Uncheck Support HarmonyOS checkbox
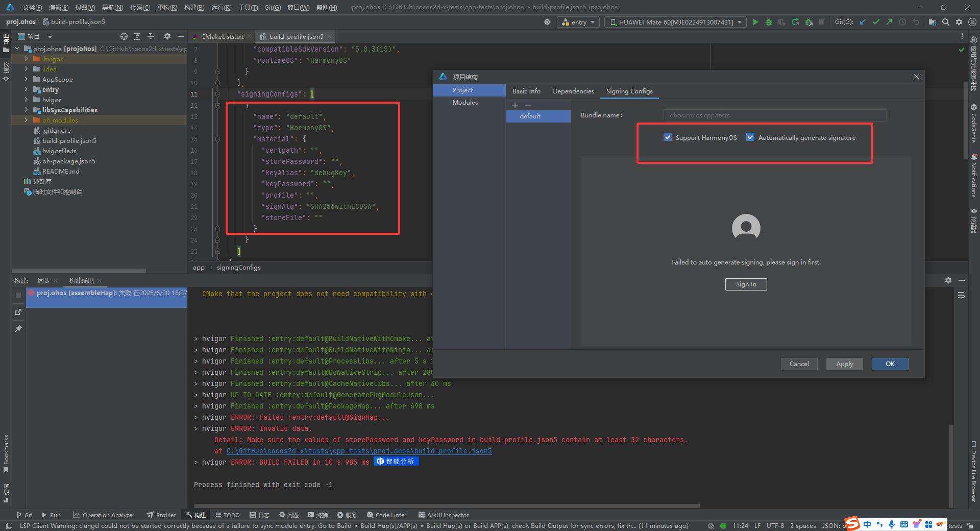Viewport: 980px width, 531px height. pyautogui.click(x=668, y=137)
